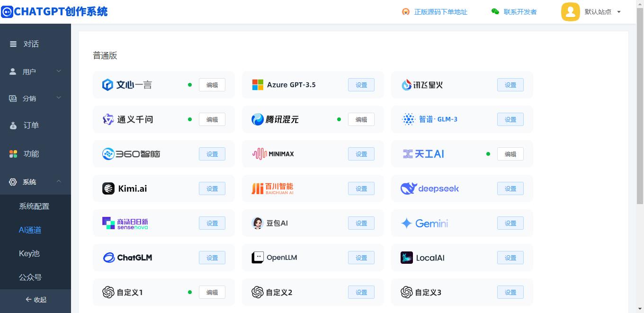Click the Kimi.ai logo icon

point(108,188)
